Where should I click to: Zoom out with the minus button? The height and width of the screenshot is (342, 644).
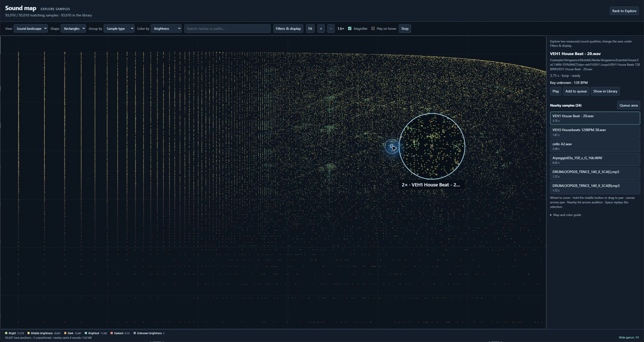tap(331, 29)
